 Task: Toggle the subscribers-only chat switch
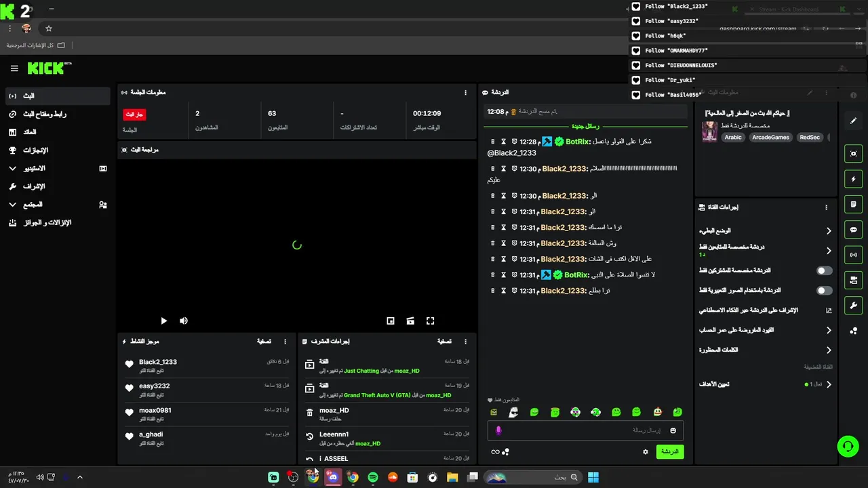(x=824, y=270)
